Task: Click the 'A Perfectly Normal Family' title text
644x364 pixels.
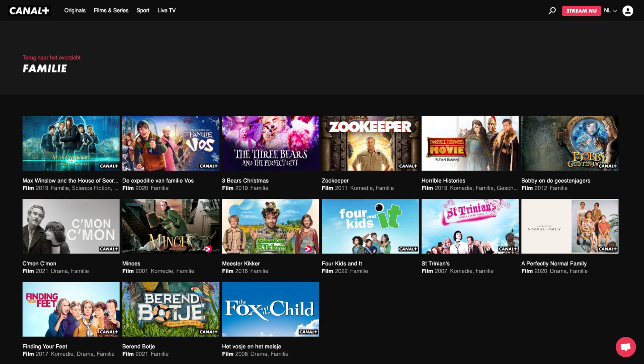Action: click(x=554, y=263)
